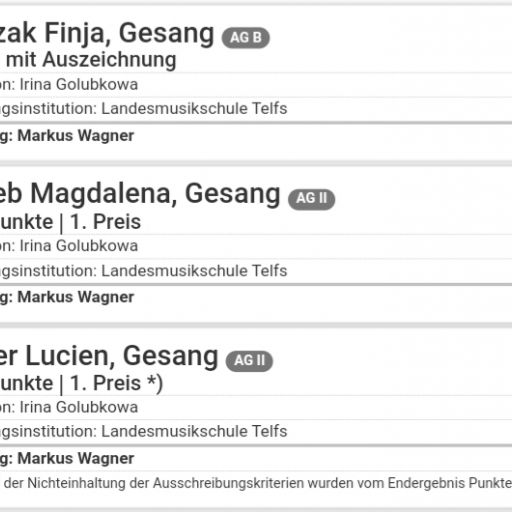Viewport: 512px width, 512px height.
Task: Click Markus Wagner in Magdalena's entry
Action: point(76,297)
